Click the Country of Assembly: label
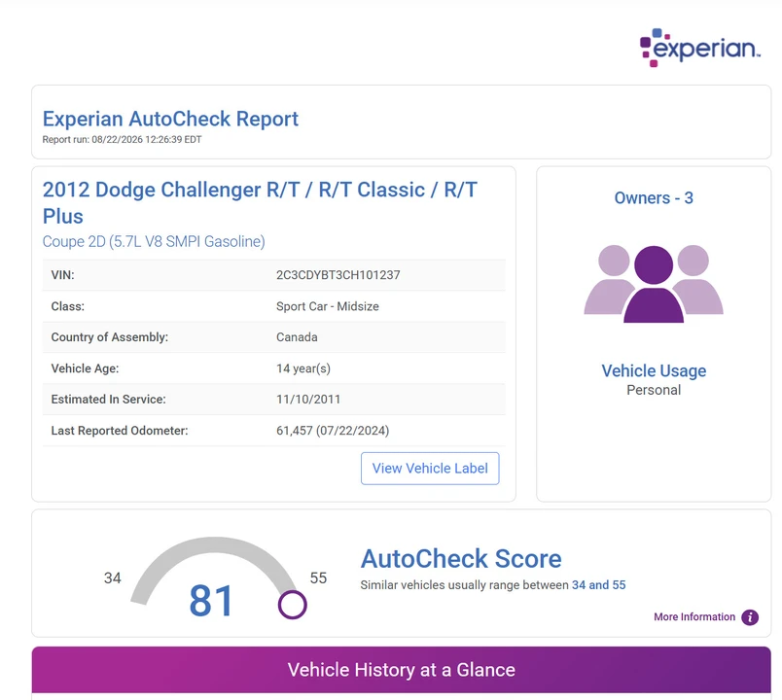The width and height of the screenshot is (782, 700). (x=109, y=337)
